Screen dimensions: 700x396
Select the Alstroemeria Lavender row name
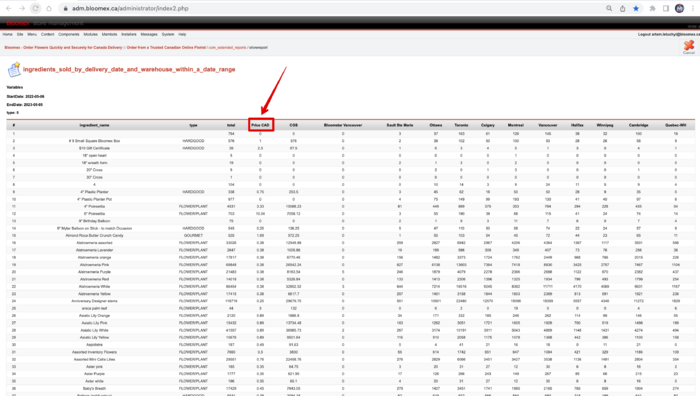coord(94,250)
